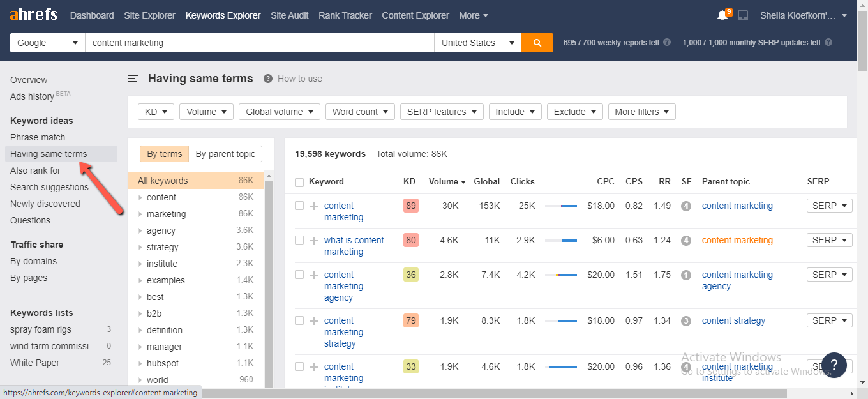Open the Volume filter dropdown

pos(206,112)
